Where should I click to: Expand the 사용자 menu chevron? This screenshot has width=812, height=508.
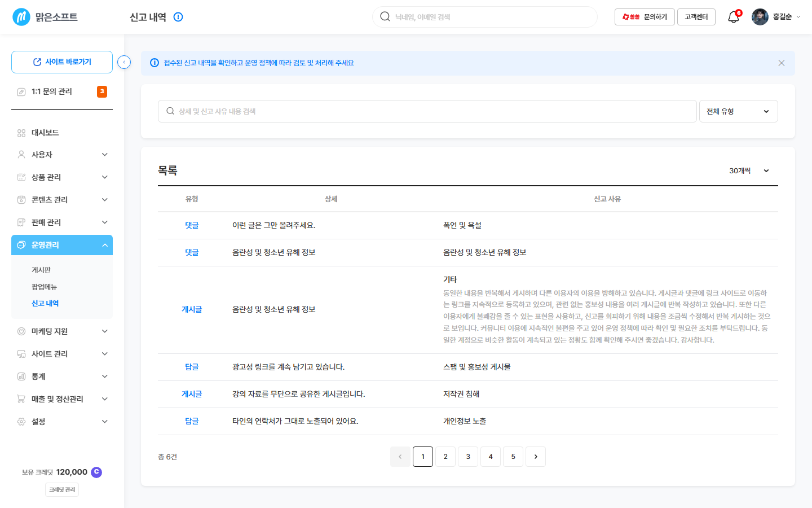pos(105,155)
